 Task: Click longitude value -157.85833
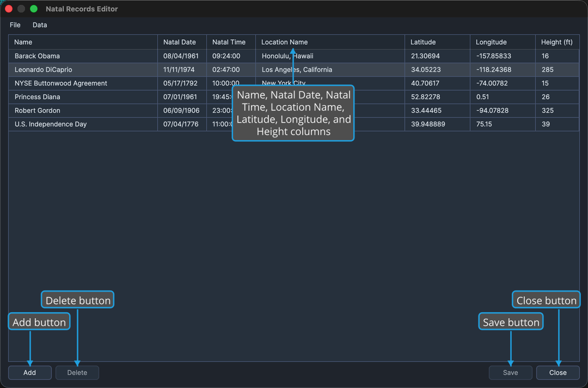pos(503,56)
